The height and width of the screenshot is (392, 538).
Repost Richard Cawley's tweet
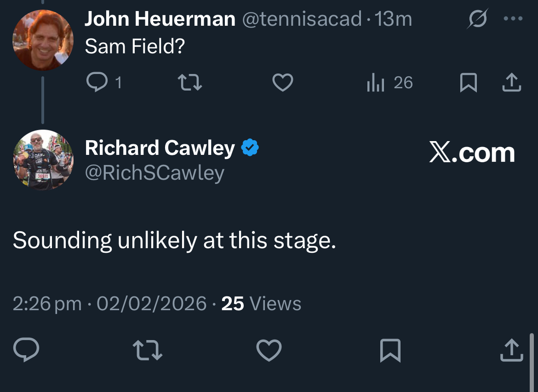[x=148, y=350]
